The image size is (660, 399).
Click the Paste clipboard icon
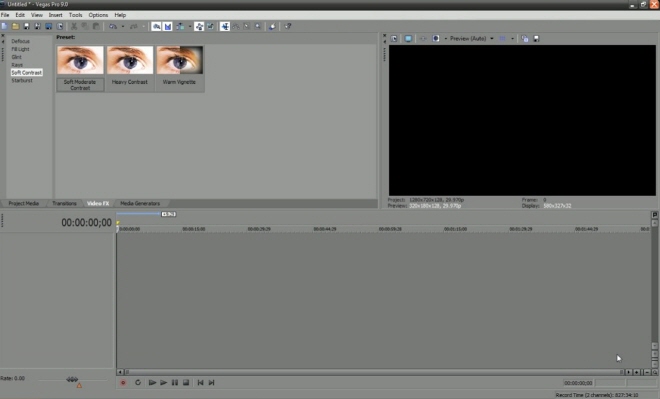point(96,26)
